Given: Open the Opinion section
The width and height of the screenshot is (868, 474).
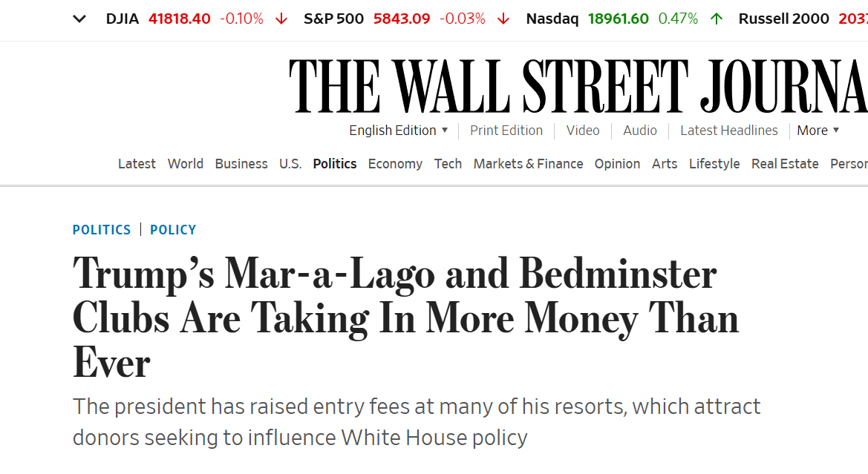Looking at the screenshot, I should tap(617, 164).
